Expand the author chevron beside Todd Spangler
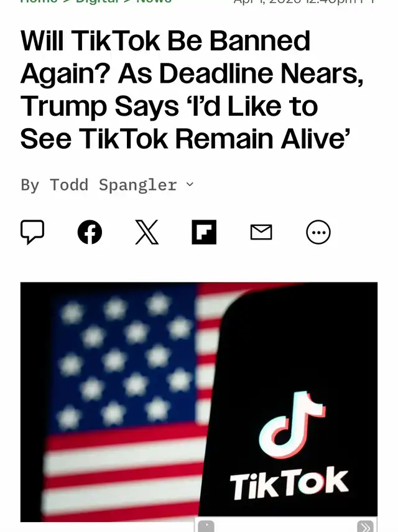This screenshot has height=532, width=398. (190, 184)
